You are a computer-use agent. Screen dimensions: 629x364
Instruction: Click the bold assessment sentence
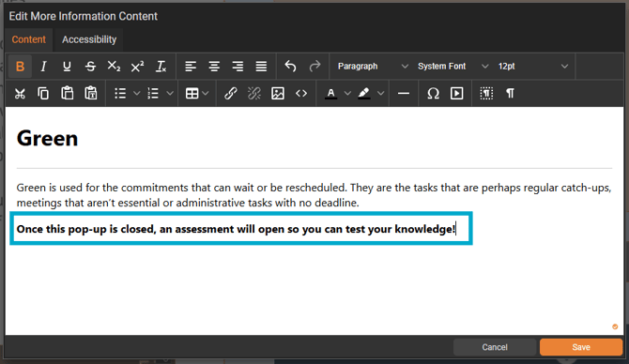tap(236, 229)
